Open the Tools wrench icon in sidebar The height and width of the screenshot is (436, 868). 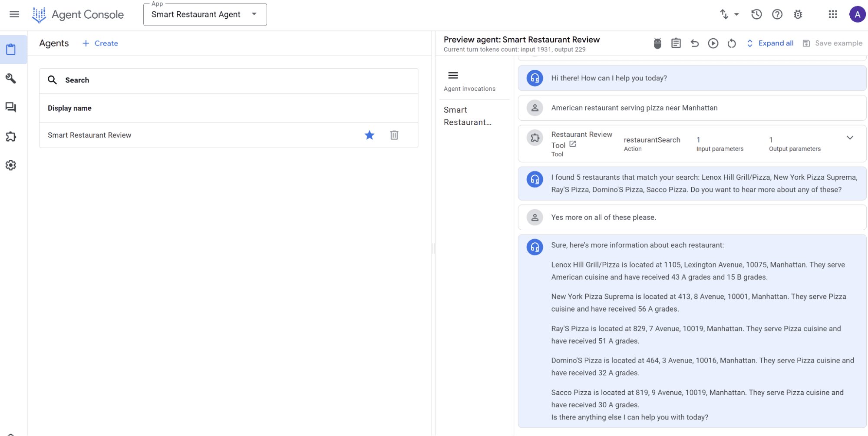pyautogui.click(x=11, y=79)
